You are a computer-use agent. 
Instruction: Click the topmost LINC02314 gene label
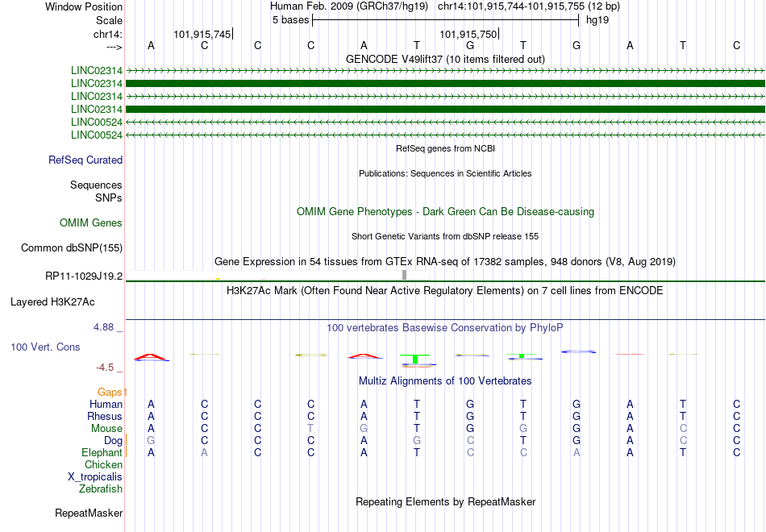tap(97, 70)
